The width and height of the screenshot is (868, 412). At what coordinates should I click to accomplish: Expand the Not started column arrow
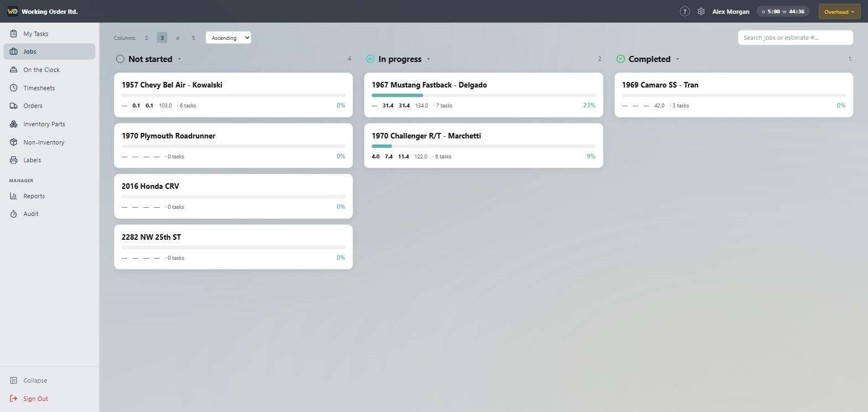[x=179, y=59]
